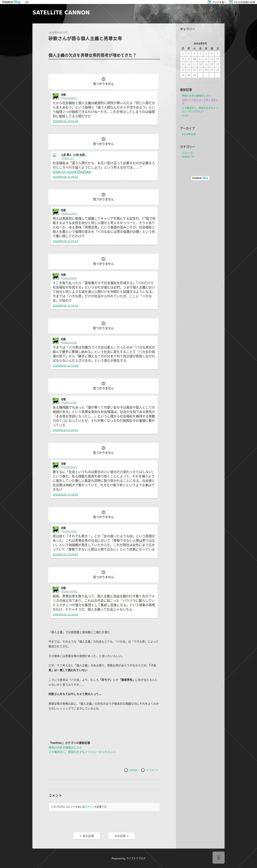Open the 2016年05月 archive link
Viewport: 257px width, 868px height.
coord(189,134)
